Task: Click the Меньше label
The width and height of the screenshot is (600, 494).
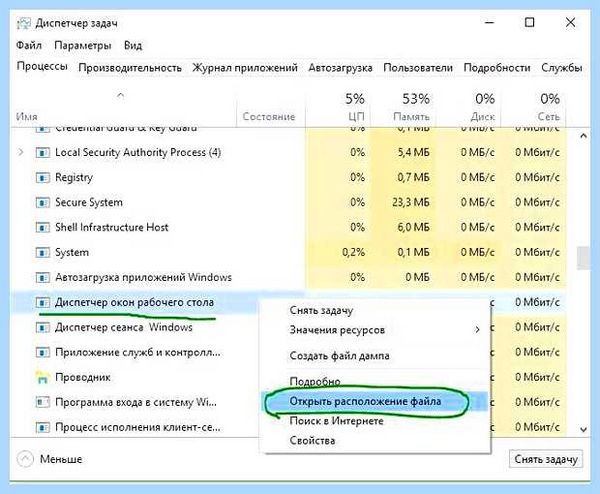Action: (61, 459)
